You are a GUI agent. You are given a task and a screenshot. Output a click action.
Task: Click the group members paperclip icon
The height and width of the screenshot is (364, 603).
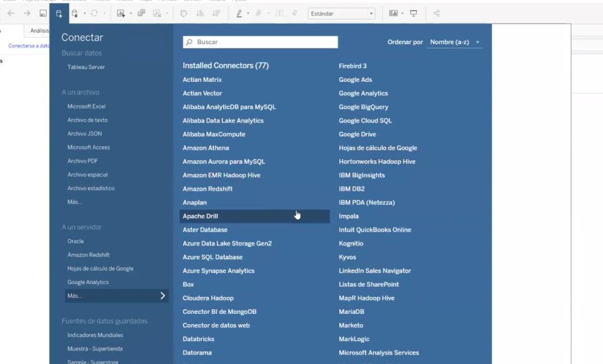pyautogui.click(x=259, y=14)
